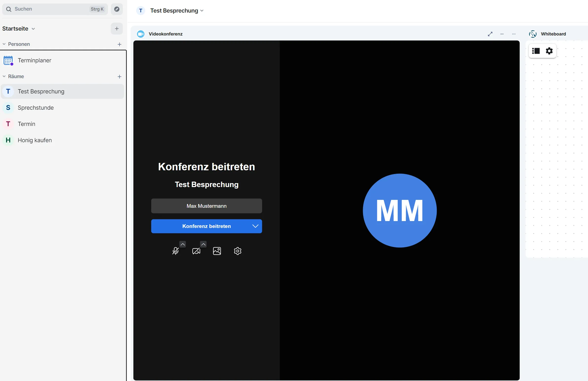Viewport: 588px width, 381px height.
Task: Toggle whiteboard slide overview panel
Action: coord(536,51)
